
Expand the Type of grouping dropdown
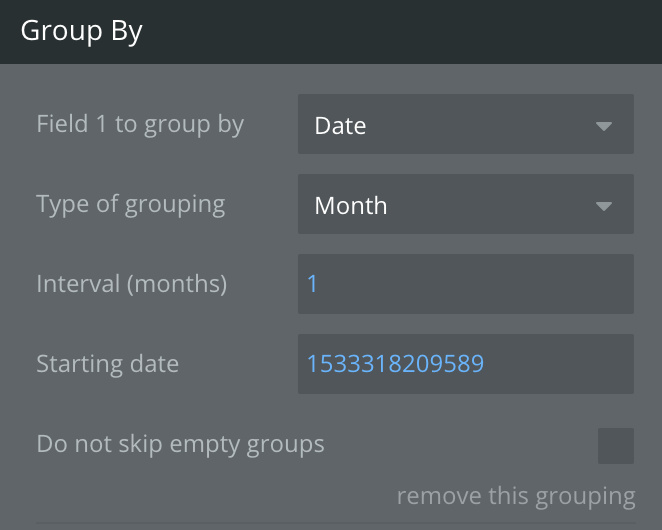point(465,205)
